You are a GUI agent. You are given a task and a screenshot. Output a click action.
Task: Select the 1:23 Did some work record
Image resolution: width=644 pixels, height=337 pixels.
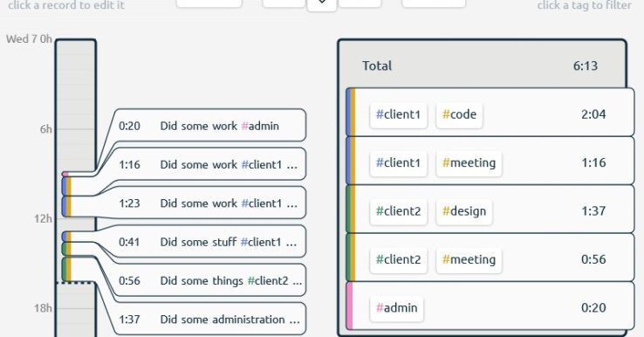point(209,203)
